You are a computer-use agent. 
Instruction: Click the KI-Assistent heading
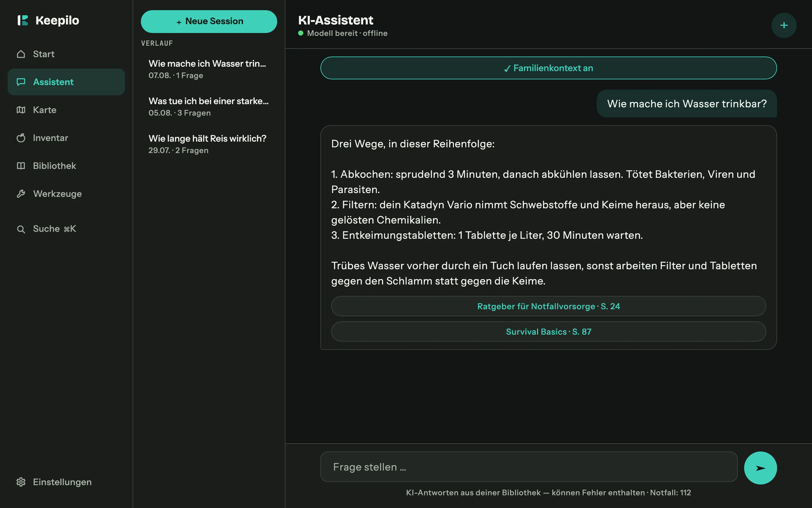tap(336, 20)
